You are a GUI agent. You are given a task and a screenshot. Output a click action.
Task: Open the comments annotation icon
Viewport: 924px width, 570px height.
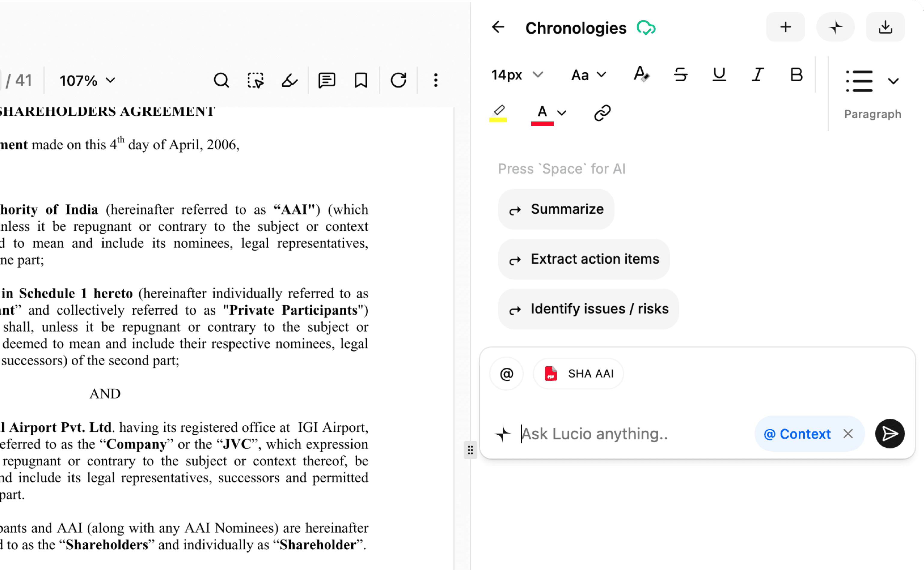(x=326, y=80)
